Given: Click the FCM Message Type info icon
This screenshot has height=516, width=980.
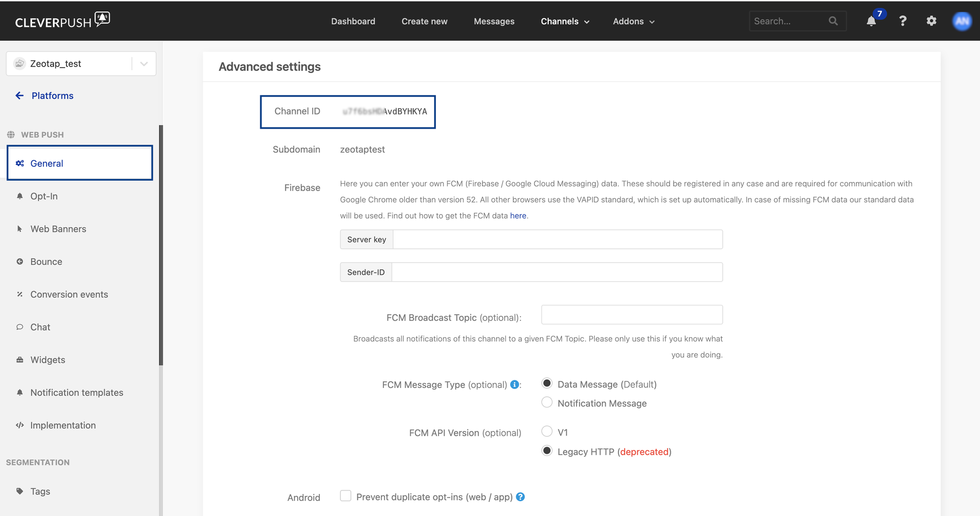Looking at the screenshot, I should tap(514, 384).
